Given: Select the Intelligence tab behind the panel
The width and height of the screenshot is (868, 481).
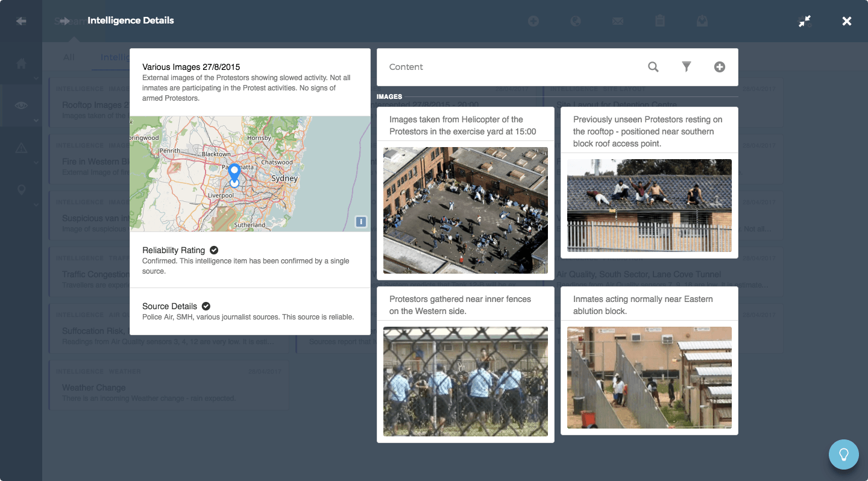Looking at the screenshot, I should 115,57.
